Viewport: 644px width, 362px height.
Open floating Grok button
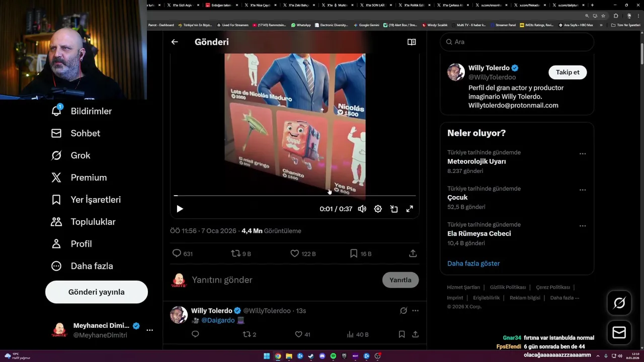619,303
